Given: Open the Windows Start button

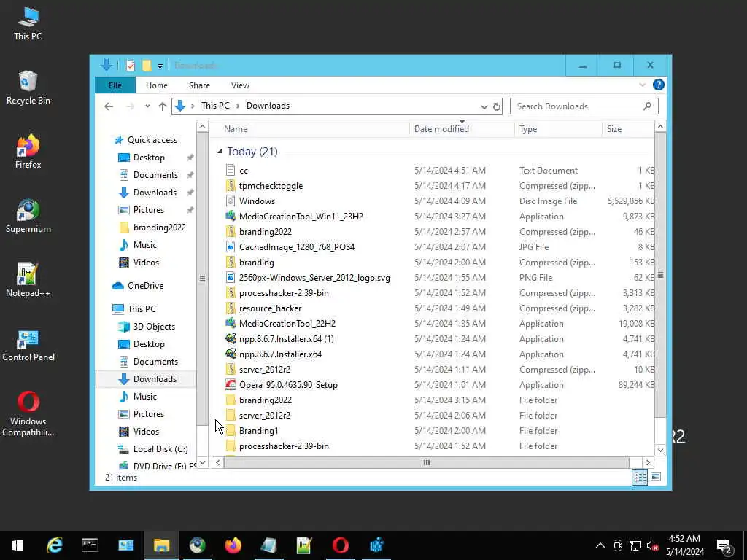Looking at the screenshot, I should click(x=18, y=545).
